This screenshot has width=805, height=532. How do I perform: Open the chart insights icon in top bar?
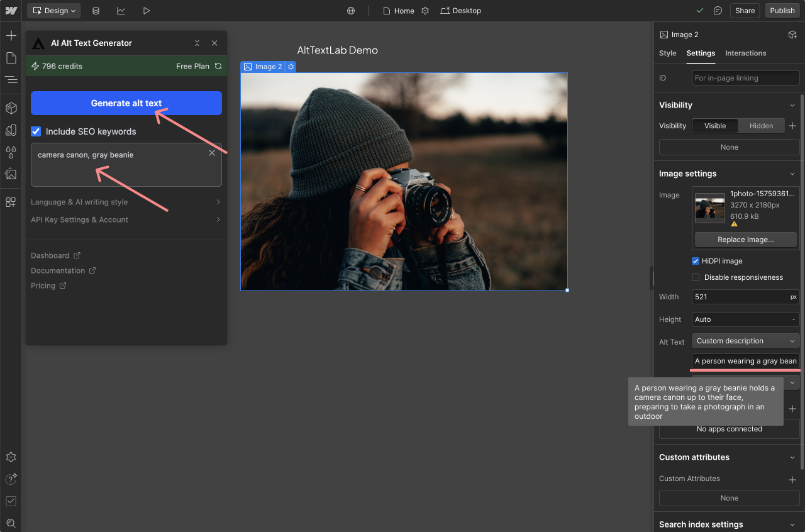point(121,11)
